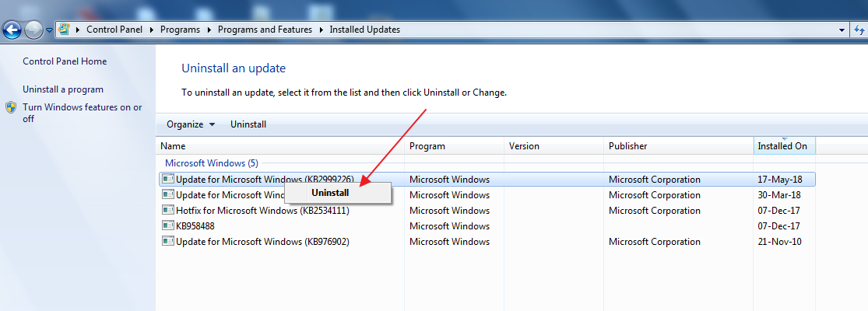
Task: Open the recent pages dropdown arrow
Action: click(50, 30)
